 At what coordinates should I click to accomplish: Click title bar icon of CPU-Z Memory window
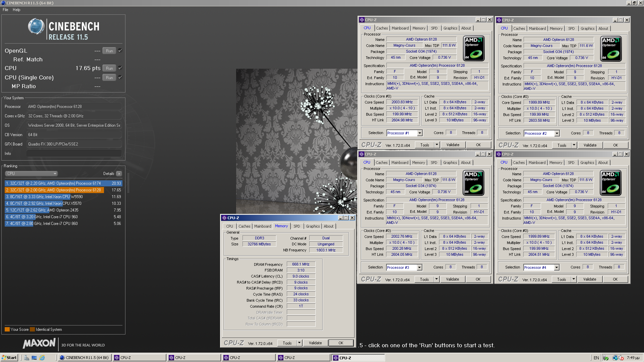(x=224, y=218)
